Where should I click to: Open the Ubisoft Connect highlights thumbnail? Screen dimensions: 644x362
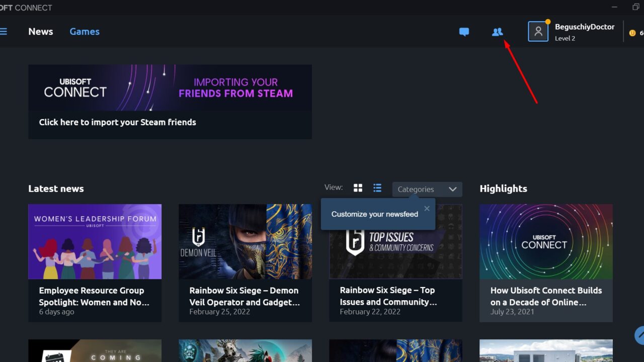point(546,241)
